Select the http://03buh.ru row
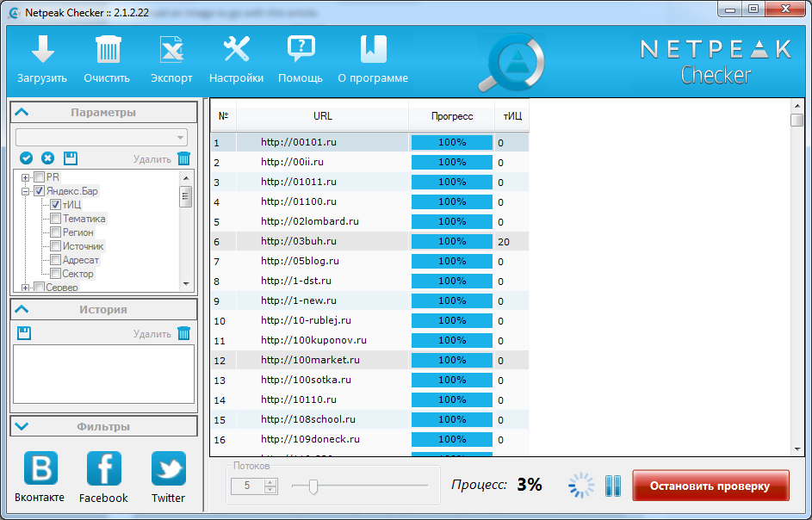812x520 pixels. pyautogui.click(x=298, y=242)
